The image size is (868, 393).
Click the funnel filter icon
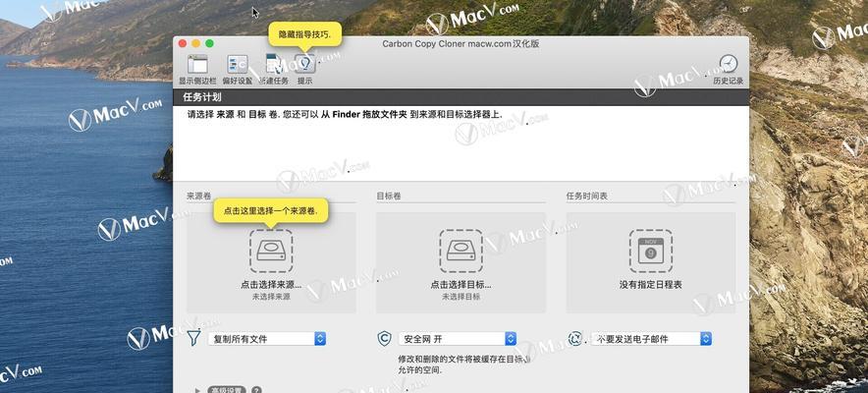(193, 338)
